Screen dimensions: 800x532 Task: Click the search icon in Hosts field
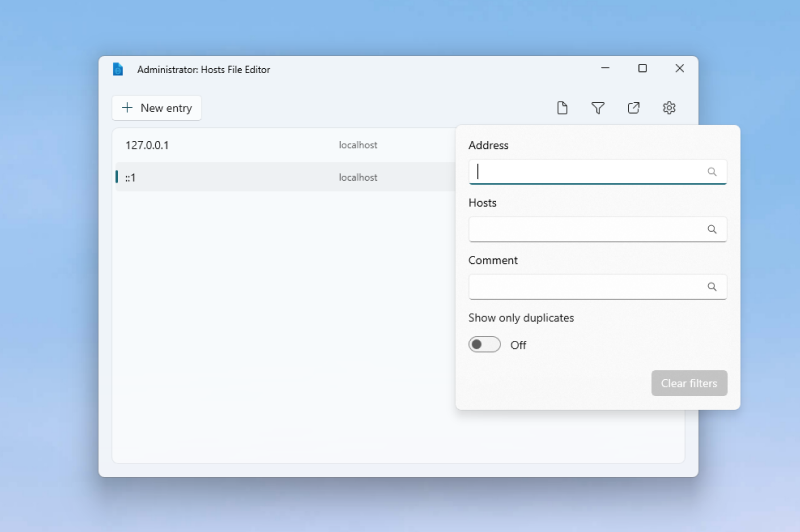pos(712,229)
